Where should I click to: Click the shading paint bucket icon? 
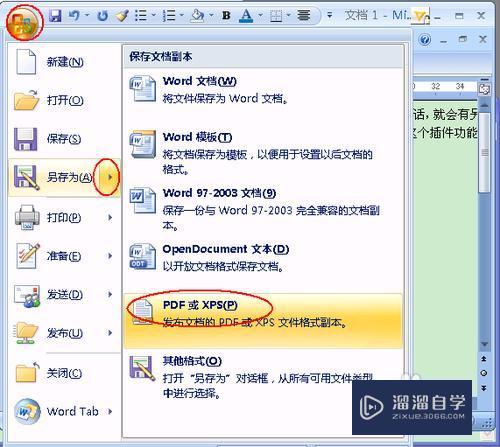point(197,16)
